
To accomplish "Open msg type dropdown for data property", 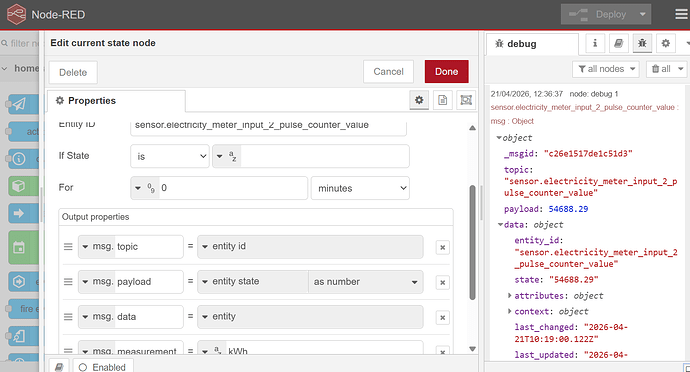I will [x=97, y=317].
